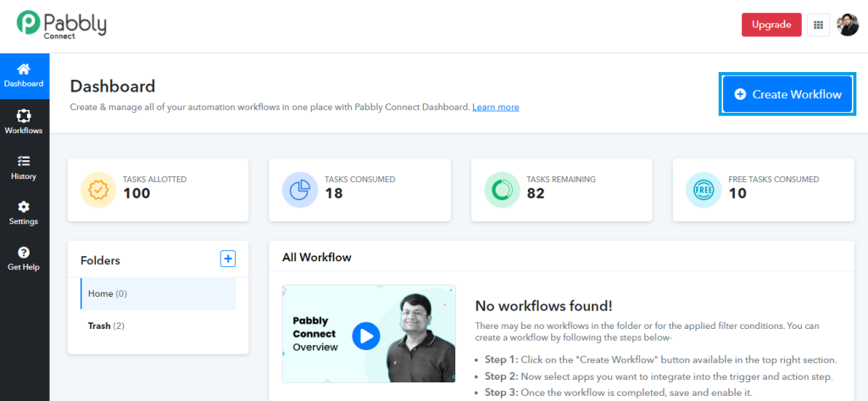Select the Trash (2) folder
868x401 pixels.
(x=158, y=326)
